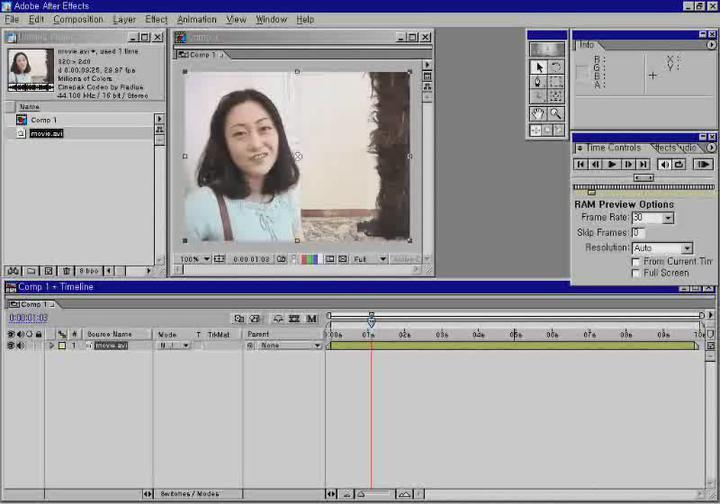The width and height of the screenshot is (720, 504).
Task: Click the 8 bpc color depth button
Action: click(89, 271)
